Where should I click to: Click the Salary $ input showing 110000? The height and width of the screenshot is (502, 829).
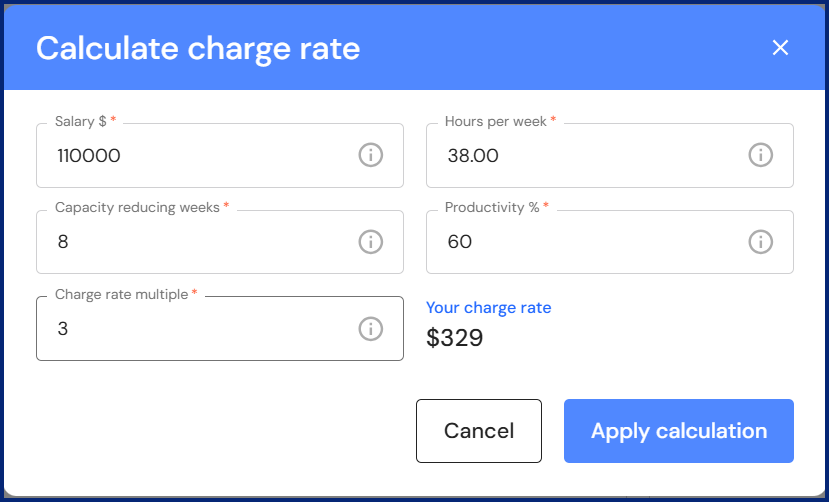190,156
